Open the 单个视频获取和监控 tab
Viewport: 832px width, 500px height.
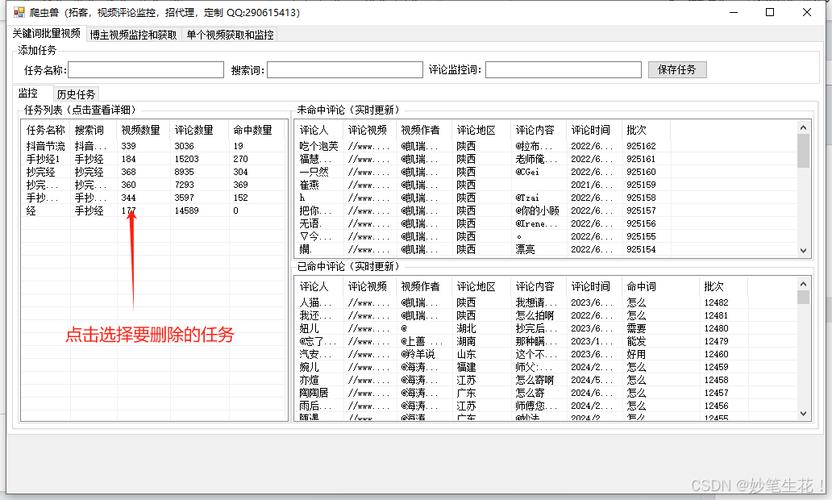(230, 35)
